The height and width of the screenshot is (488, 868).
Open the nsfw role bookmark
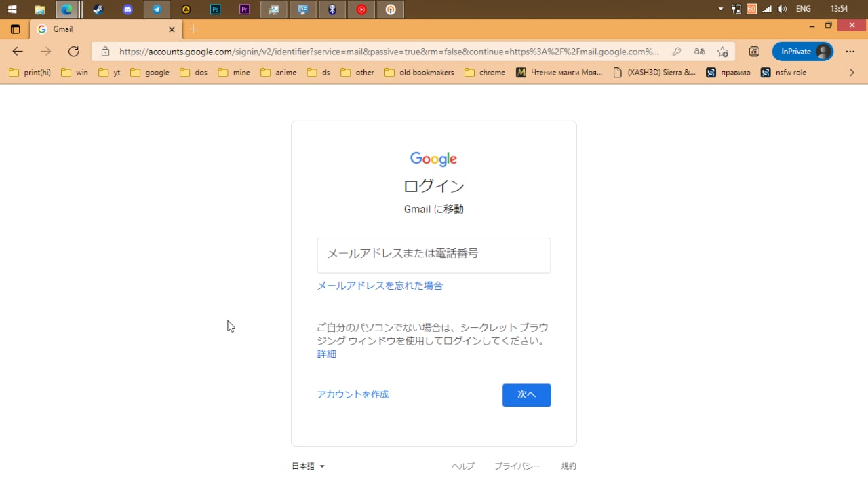(784, 73)
